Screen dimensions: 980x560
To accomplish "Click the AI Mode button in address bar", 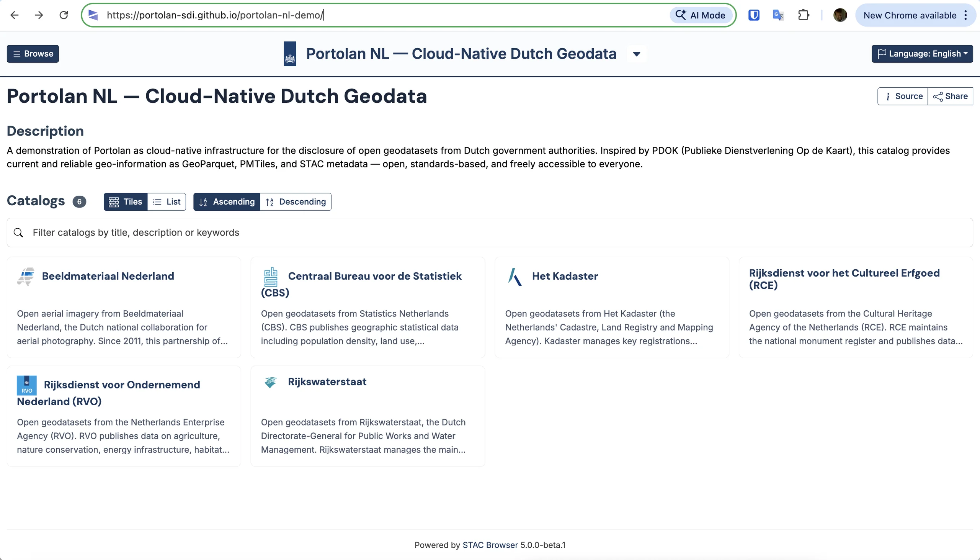I will coord(701,15).
